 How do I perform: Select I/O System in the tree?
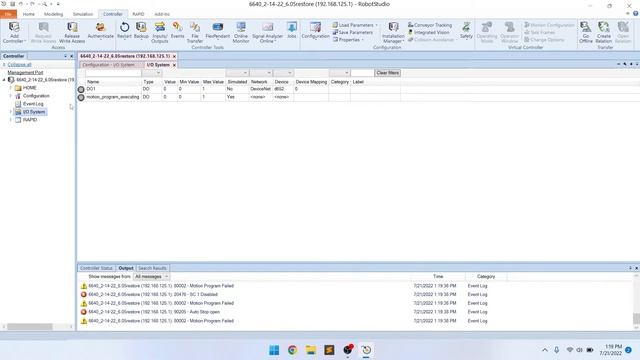coord(34,112)
